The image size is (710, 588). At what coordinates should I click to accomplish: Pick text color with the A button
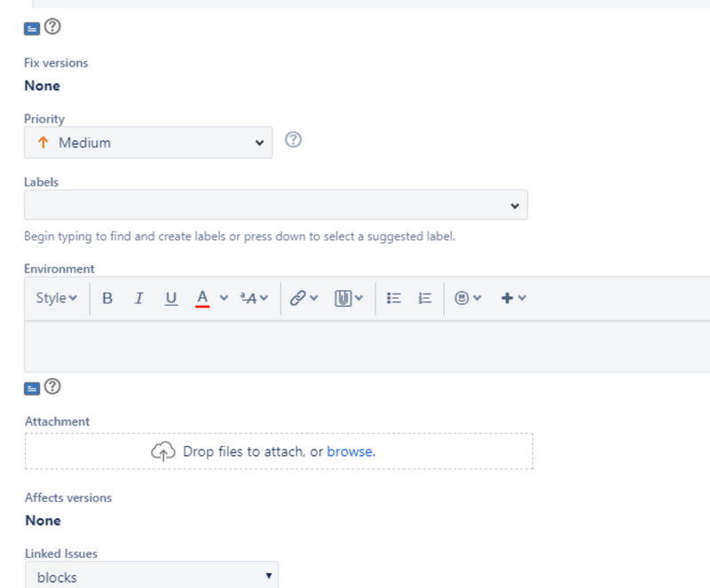click(x=202, y=299)
